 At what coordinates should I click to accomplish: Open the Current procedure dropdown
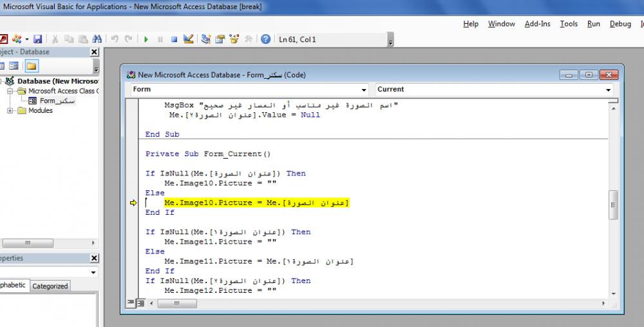click(609, 89)
